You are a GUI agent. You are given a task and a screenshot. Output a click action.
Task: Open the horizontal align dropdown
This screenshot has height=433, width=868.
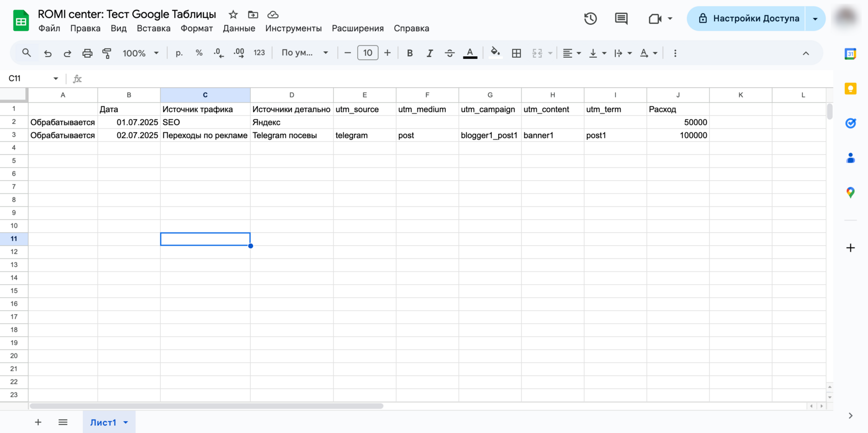(571, 53)
